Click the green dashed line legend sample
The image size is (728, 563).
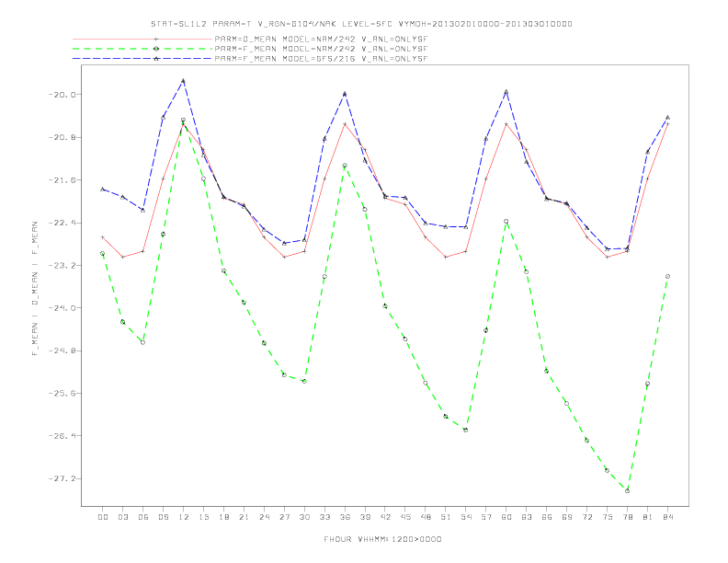click(142, 49)
